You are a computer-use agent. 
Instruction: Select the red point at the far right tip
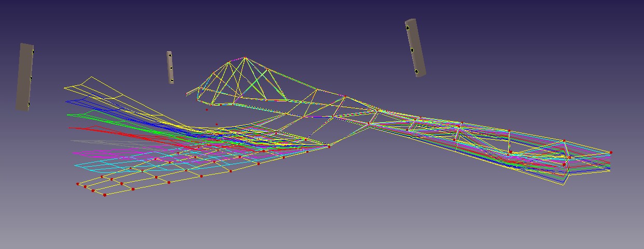(x=611, y=152)
